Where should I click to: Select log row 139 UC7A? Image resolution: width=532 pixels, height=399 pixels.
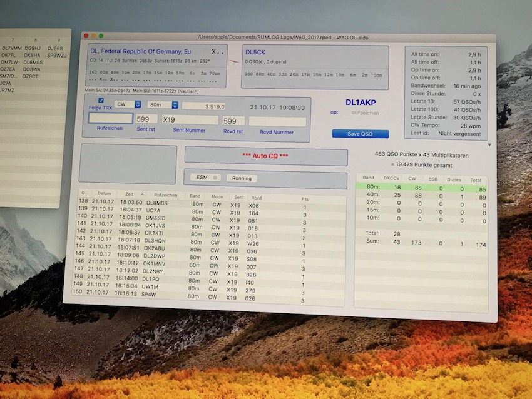click(212, 212)
